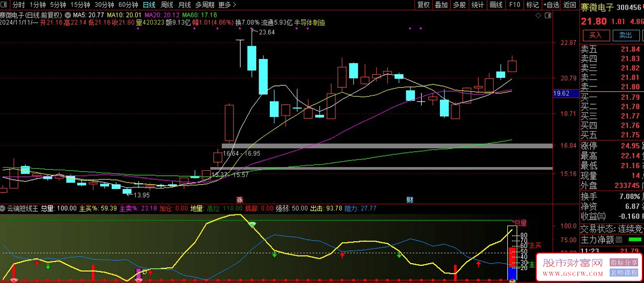Open the 多股 multi-stock view
The height and width of the screenshot is (283, 644).
(459, 5)
